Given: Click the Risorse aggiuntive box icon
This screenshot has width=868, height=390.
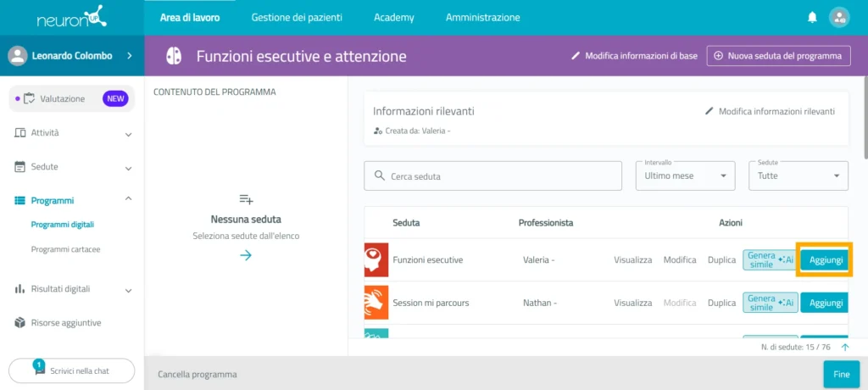Looking at the screenshot, I should [x=20, y=322].
